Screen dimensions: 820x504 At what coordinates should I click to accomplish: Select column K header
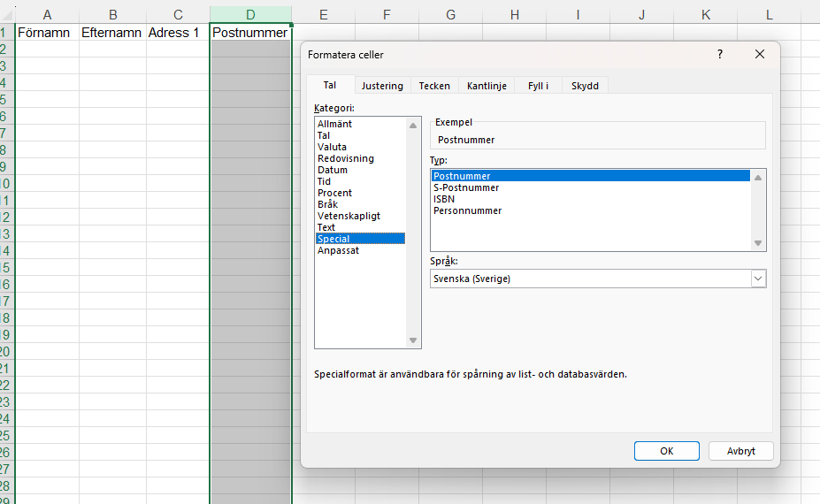coord(706,15)
